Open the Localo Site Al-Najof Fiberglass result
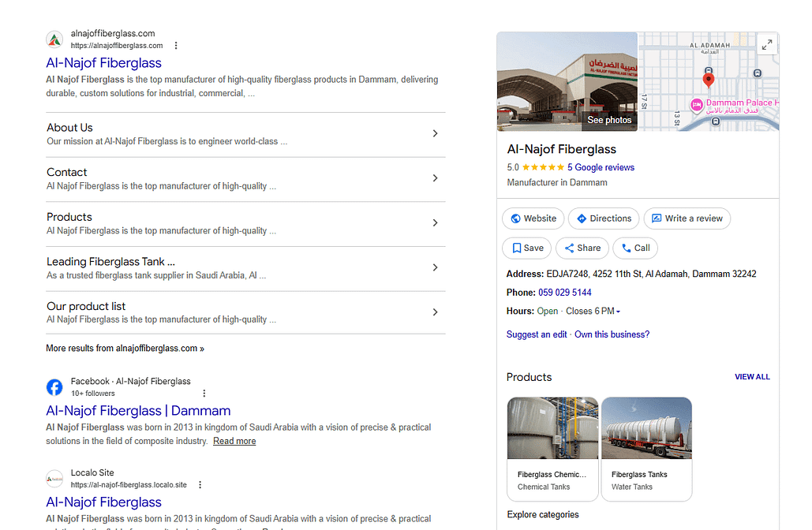Screen dimensions: 812x530 pyautogui.click(x=103, y=502)
